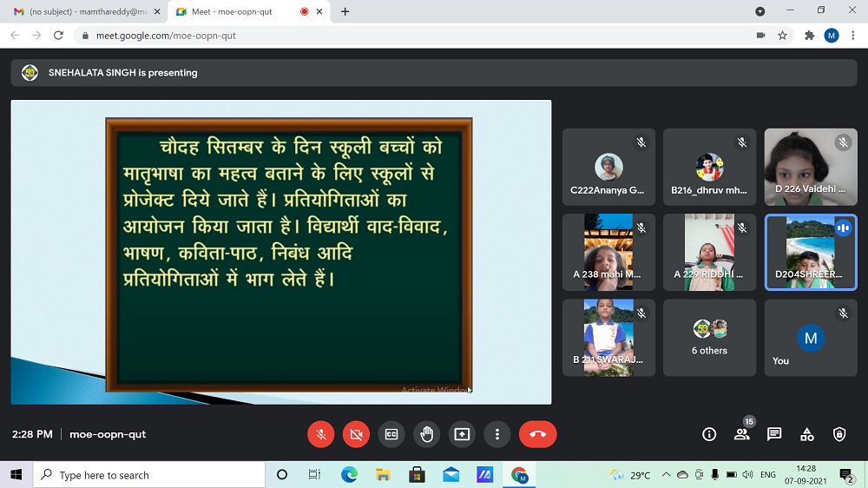Viewport: 868px width, 488px height.
Task: Show everyone participants list
Action: click(x=741, y=434)
